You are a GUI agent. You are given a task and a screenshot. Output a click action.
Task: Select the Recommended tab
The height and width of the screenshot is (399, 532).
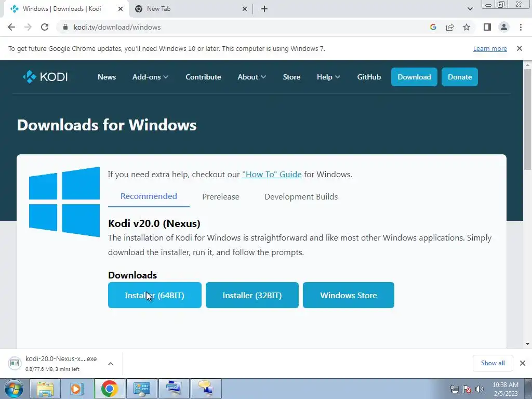tap(149, 196)
